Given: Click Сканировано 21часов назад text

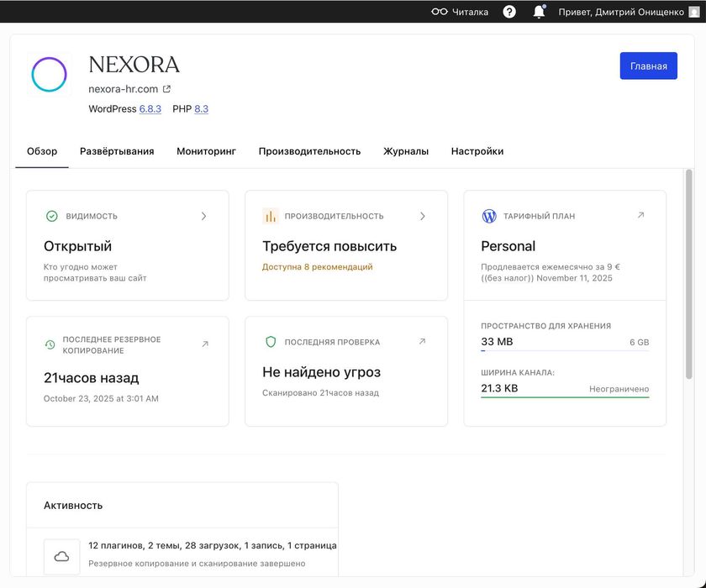Looking at the screenshot, I should pos(320,393).
